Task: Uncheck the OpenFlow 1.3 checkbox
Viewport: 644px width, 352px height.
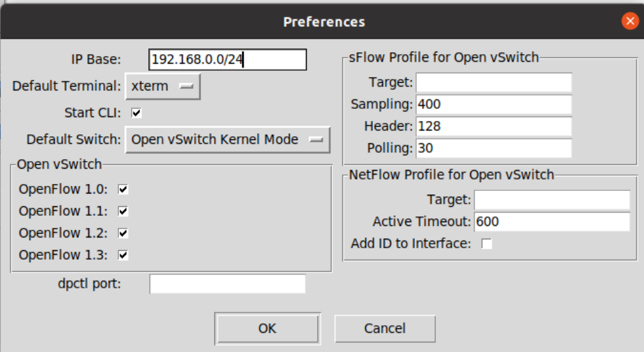Action: click(x=123, y=255)
